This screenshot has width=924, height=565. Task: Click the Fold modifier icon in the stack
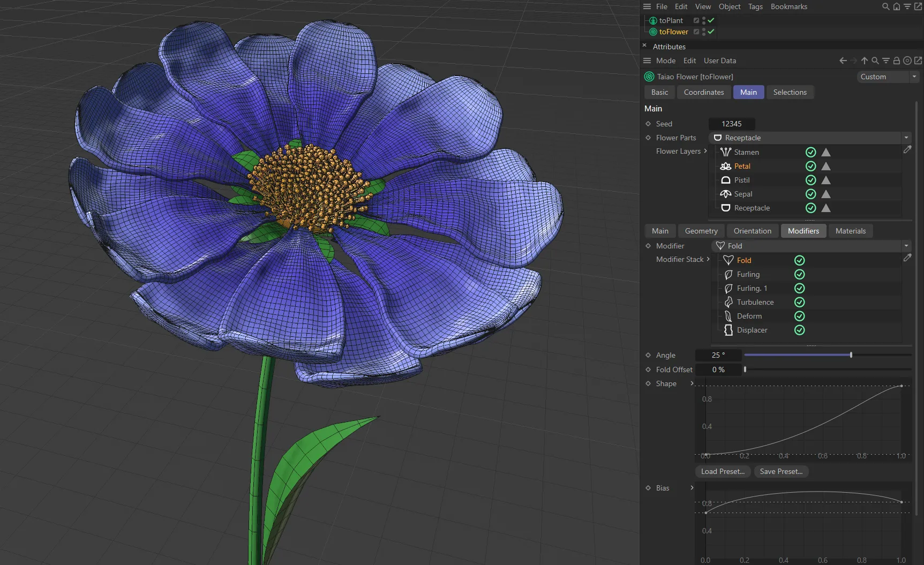pyautogui.click(x=728, y=260)
